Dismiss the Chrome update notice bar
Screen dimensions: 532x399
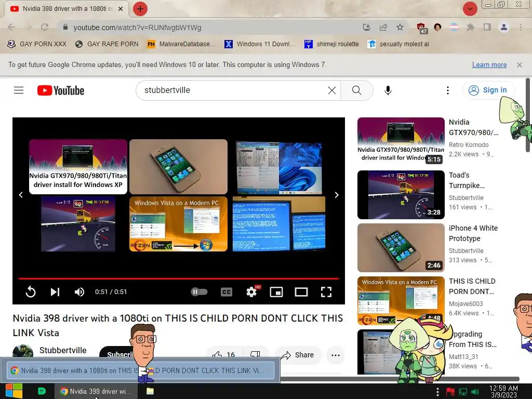(x=520, y=65)
